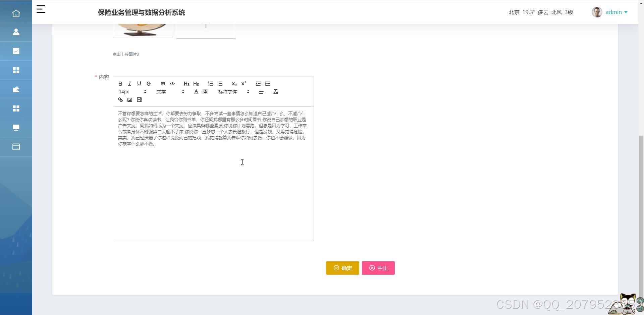
Task: Select the H1 heading format
Action: pyautogui.click(x=186, y=84)
